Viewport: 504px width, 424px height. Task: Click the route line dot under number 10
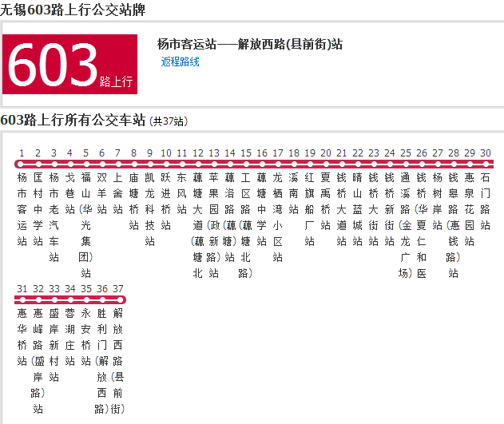[x=166, y=164]
